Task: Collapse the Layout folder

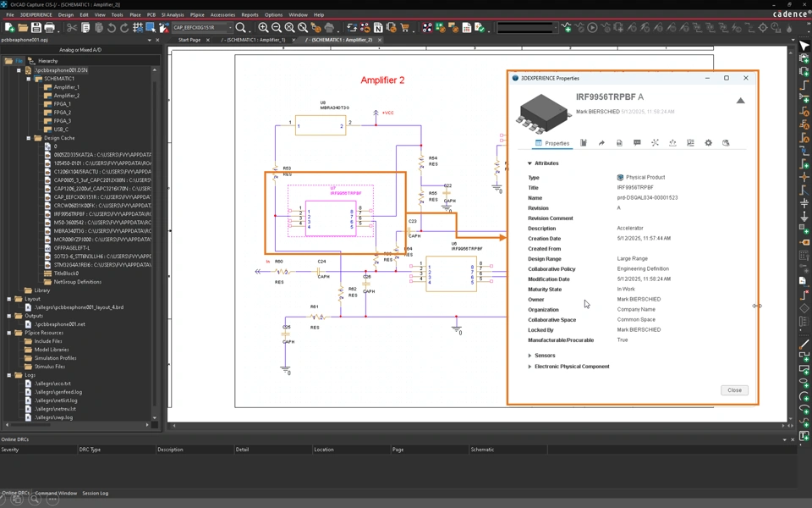Action: (x=8, y=299)
